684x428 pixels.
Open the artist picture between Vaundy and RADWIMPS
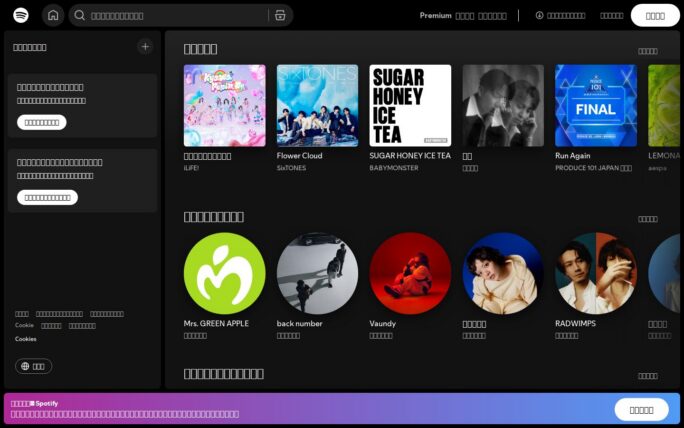tap(503, 274)
